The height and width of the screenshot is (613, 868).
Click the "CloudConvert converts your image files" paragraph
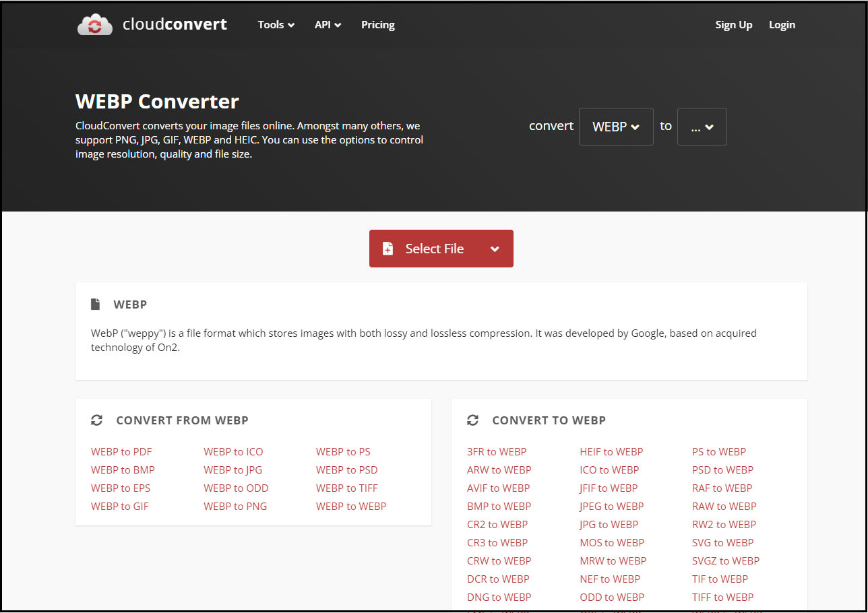[x=249, y=140]
